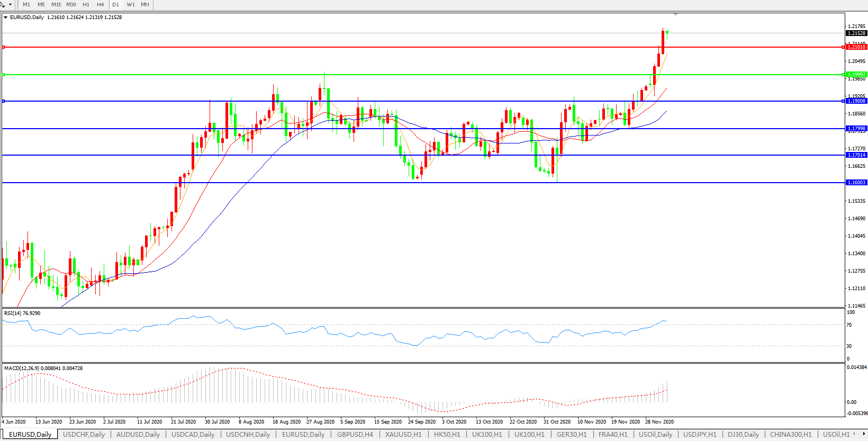
Task: Select the green horizontal line's left handle
Action: tap(4, 75)
